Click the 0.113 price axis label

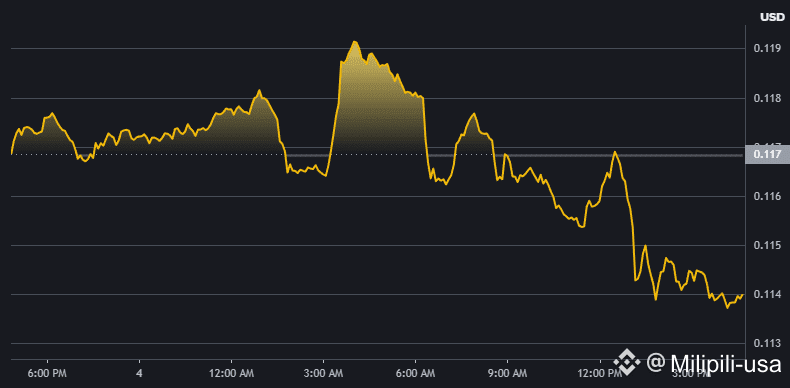click(x=767, y=344)
